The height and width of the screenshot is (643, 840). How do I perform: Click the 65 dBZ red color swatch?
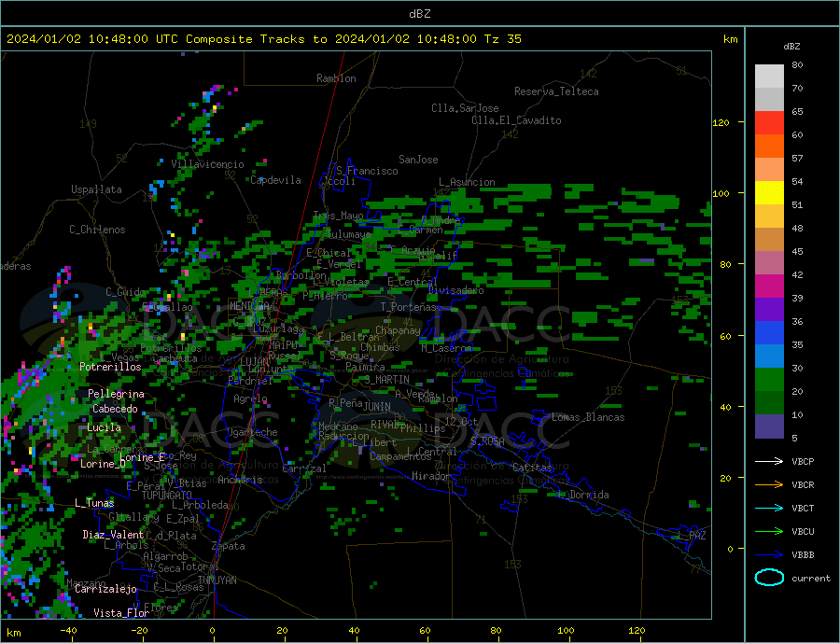[x=769, y=122]
